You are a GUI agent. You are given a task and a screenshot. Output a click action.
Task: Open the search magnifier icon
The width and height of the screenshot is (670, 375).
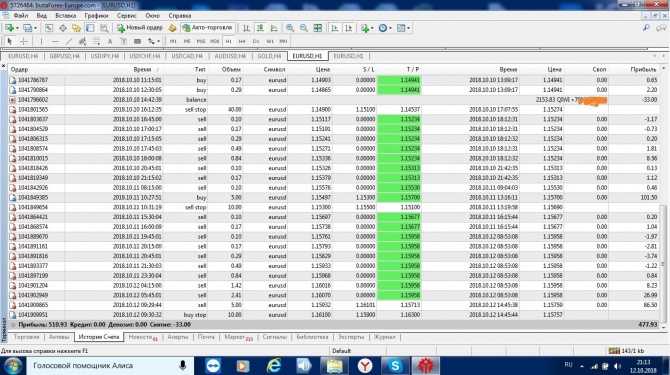pyautogui.click(x=646, y=28)
